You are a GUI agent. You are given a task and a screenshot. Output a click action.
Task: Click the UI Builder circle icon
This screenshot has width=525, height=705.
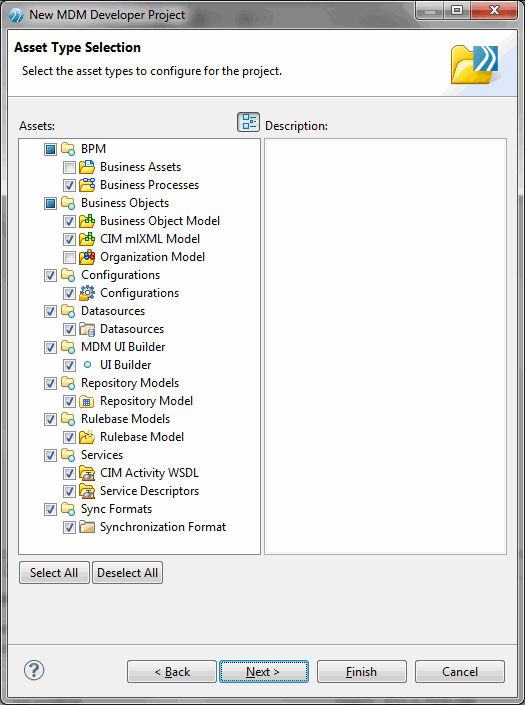[88, 365]
